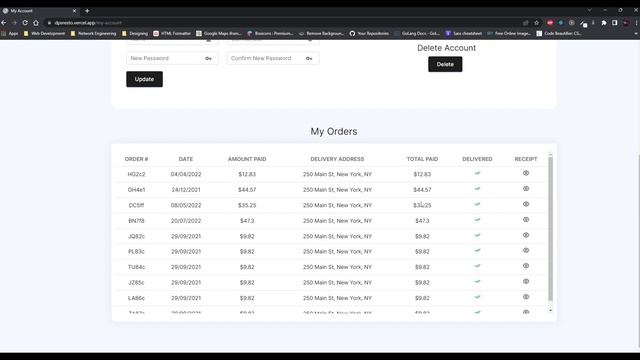Screen dimensions: 640x360
Task: Share this page from address bar
Action: [x=526, y=23]
